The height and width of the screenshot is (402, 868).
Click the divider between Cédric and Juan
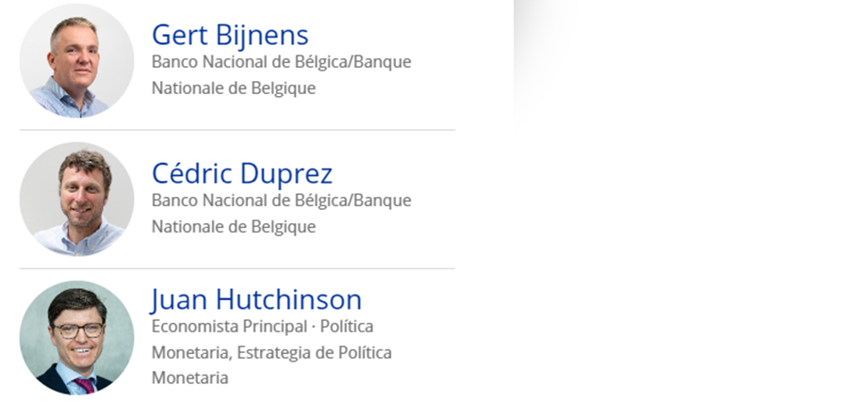tap(237, 268)
